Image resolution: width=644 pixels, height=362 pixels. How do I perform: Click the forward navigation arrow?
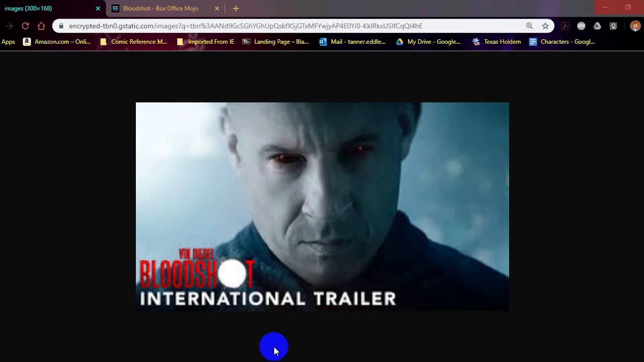tap(9, 26)
